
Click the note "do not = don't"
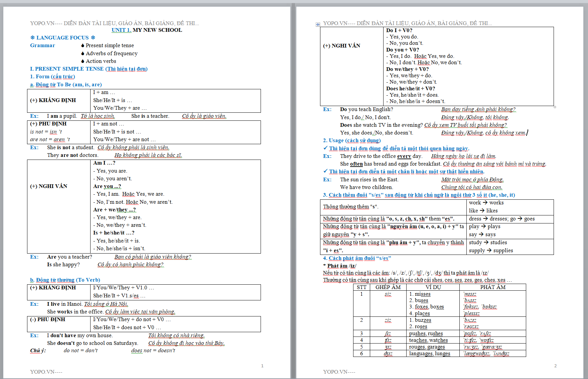click(x=81, y=351)
